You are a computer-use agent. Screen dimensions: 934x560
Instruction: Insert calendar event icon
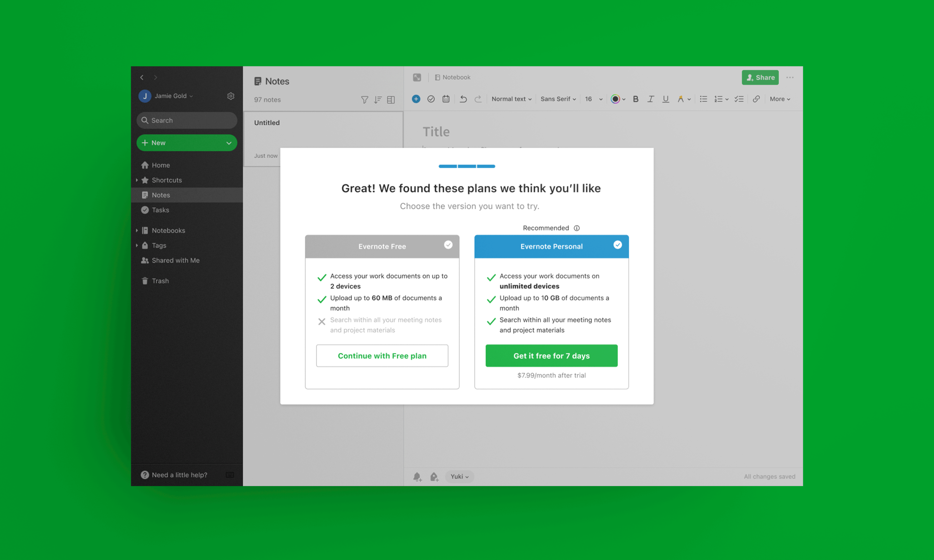(446, 99)
